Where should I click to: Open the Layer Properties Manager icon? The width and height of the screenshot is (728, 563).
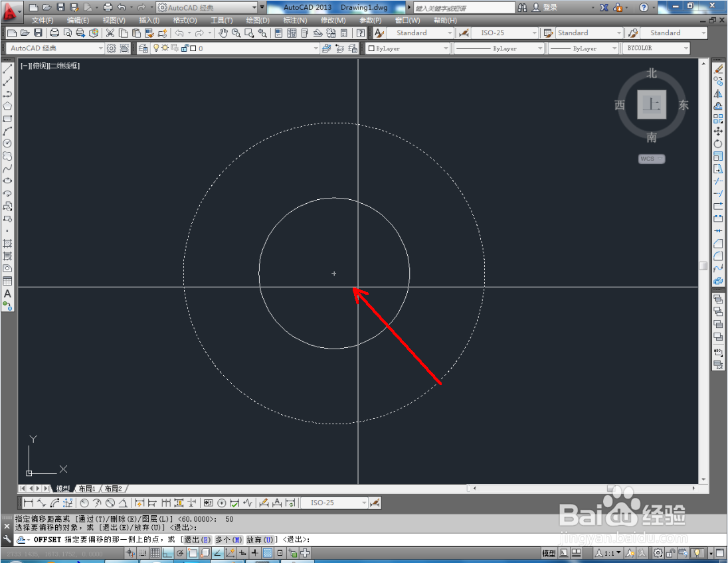point(143,48)
